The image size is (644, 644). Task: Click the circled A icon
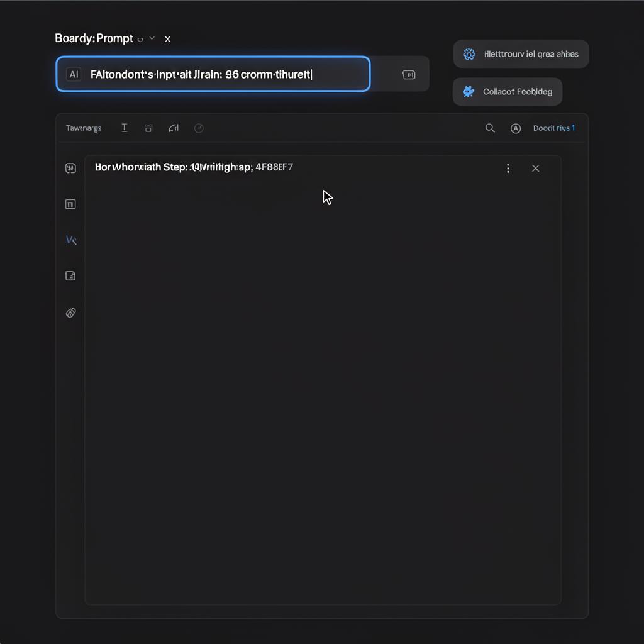[x=516, y=128]
